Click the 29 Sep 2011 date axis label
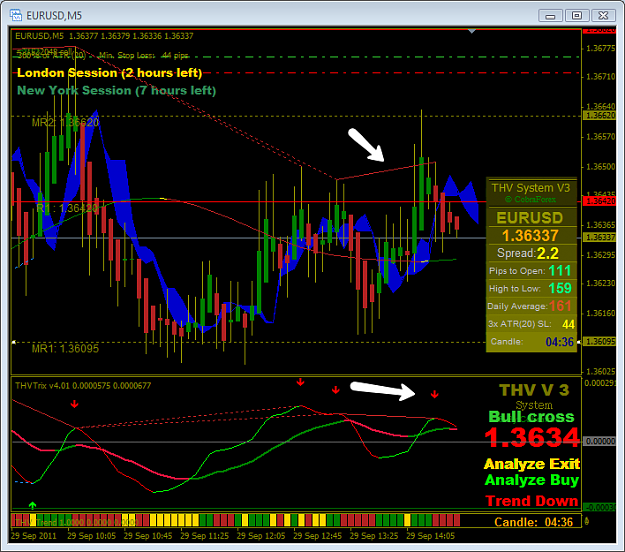The image size is (625, 552). click(33, 536)
